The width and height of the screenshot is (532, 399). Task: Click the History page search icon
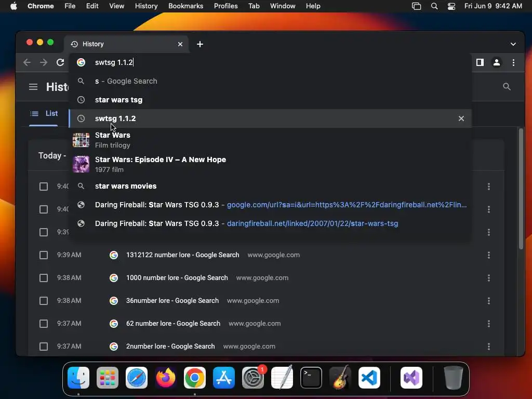507,87
